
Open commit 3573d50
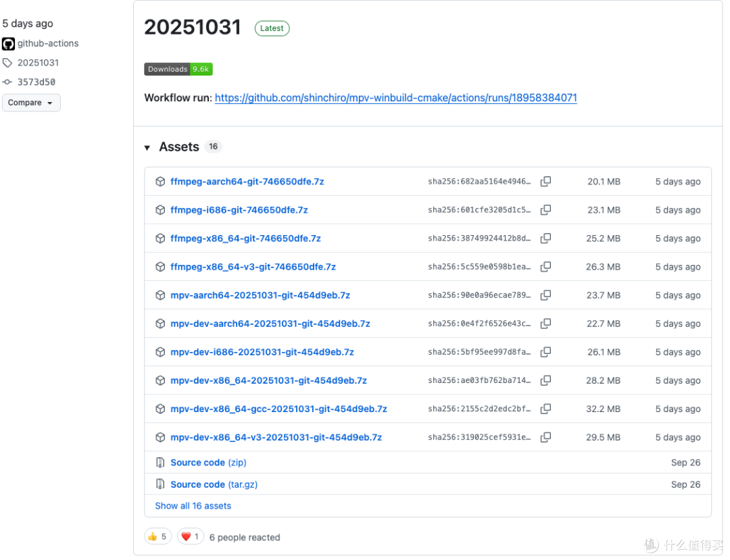click(x=36, y=82)
